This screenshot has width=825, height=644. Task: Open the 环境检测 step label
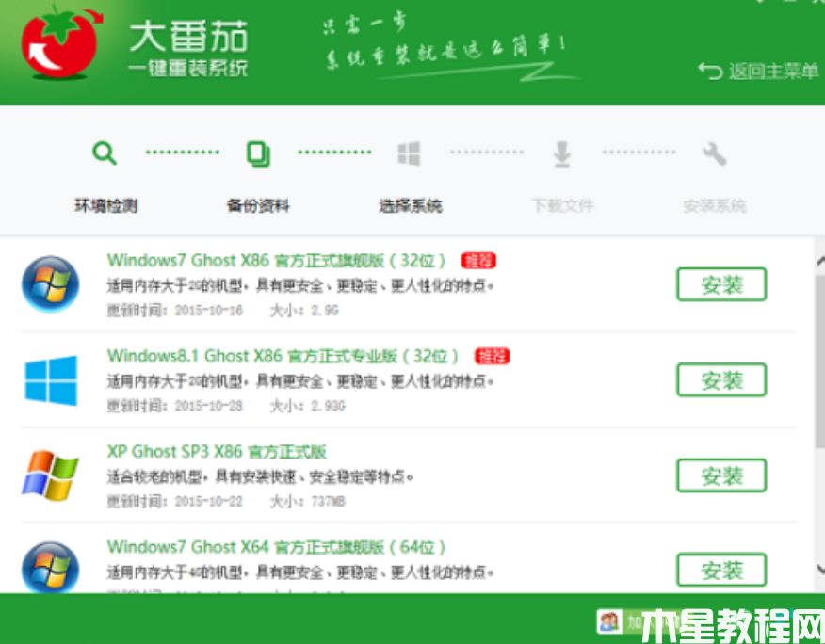point(105,205)
